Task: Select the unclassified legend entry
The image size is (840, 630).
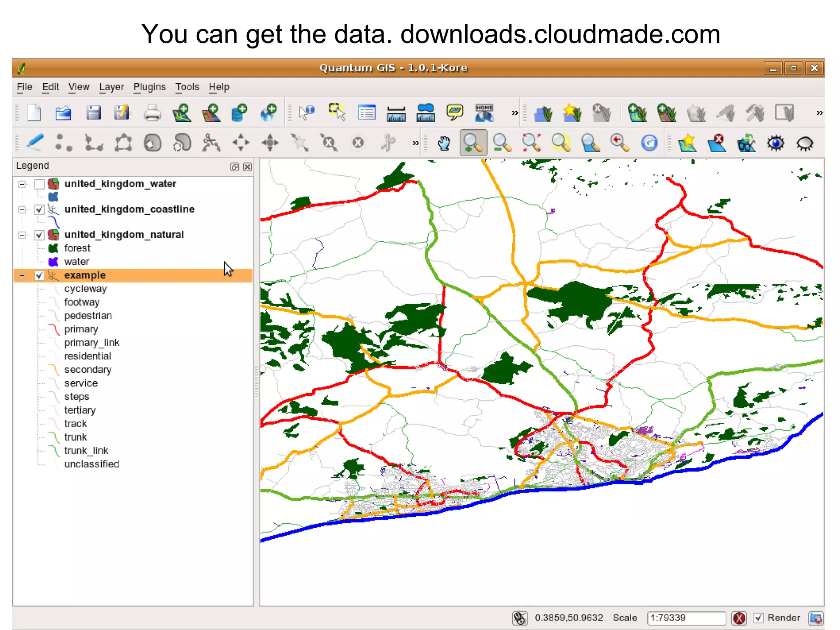Action: [91, 464]
